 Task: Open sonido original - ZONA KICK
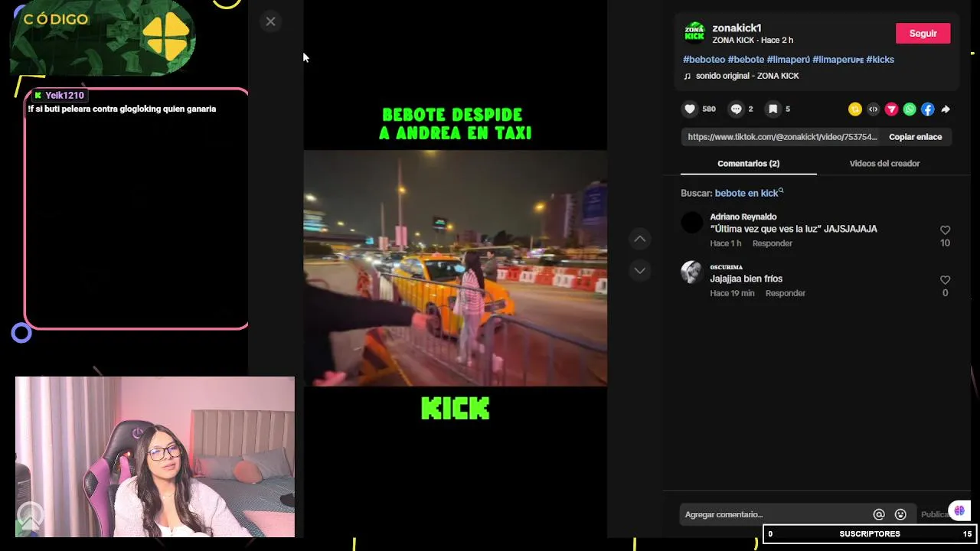[x=747, y=77]
